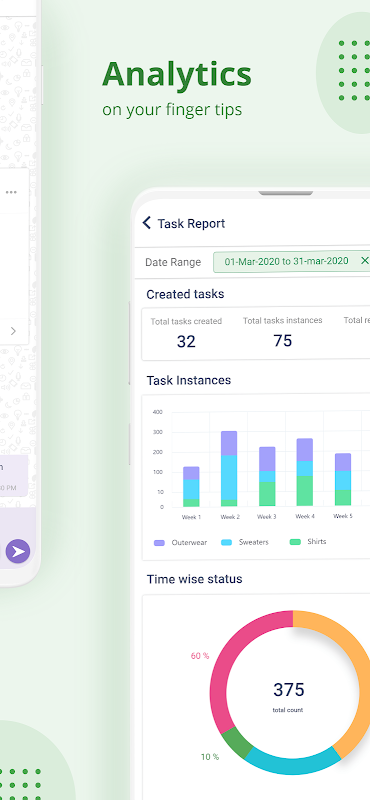This screenshot has height=800, width=370.
Task: Clear the date range with the X icon
Action: tap(364, 261)
